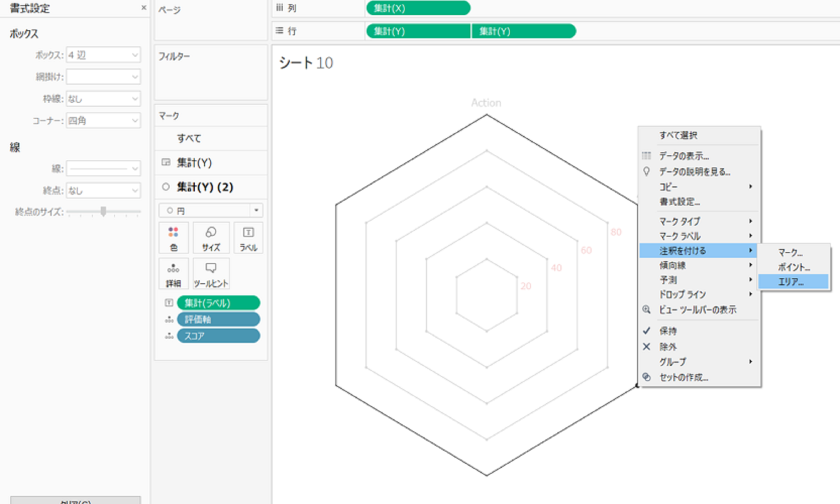Click magnifier icon for ビュー ツールバーの表示
The image size is (840, 504).
point(646,310)
